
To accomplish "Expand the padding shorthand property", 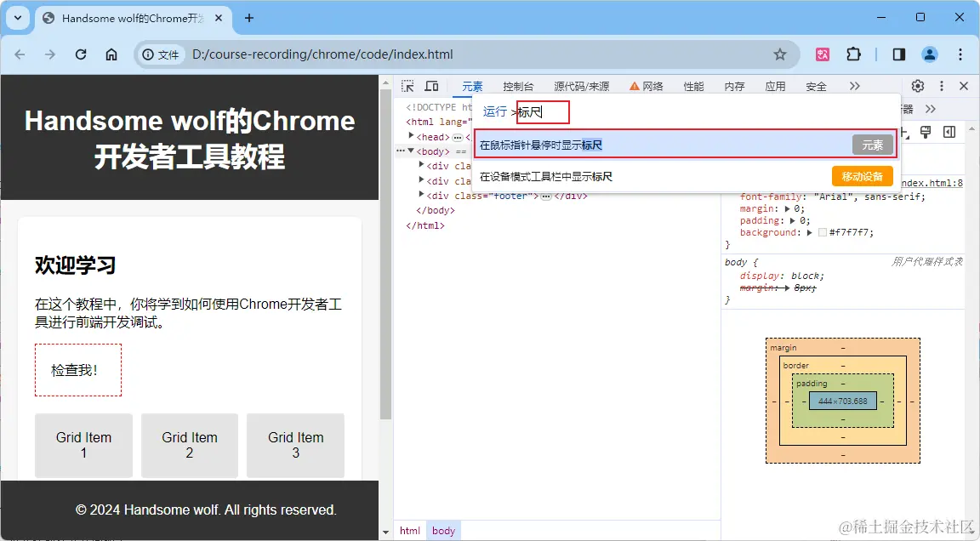I will [x=793, y=220].
